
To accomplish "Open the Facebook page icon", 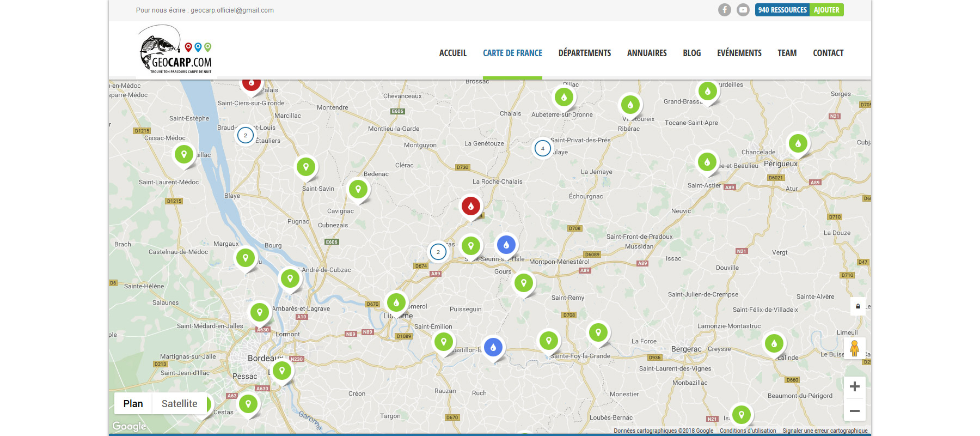I will [724, 10].
